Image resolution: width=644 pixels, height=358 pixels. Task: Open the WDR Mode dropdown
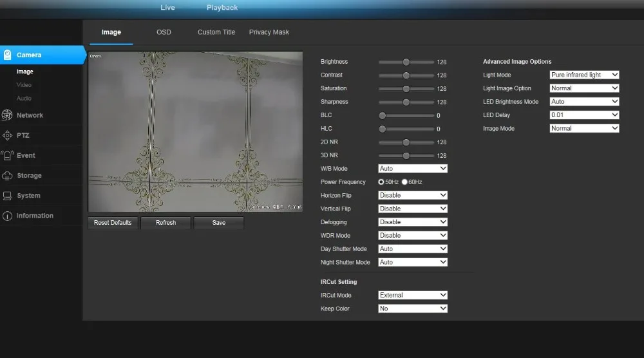point(413,235)
